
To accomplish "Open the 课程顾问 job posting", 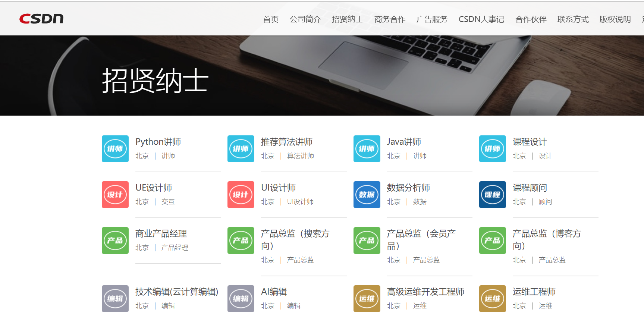I will pos(530,188).
